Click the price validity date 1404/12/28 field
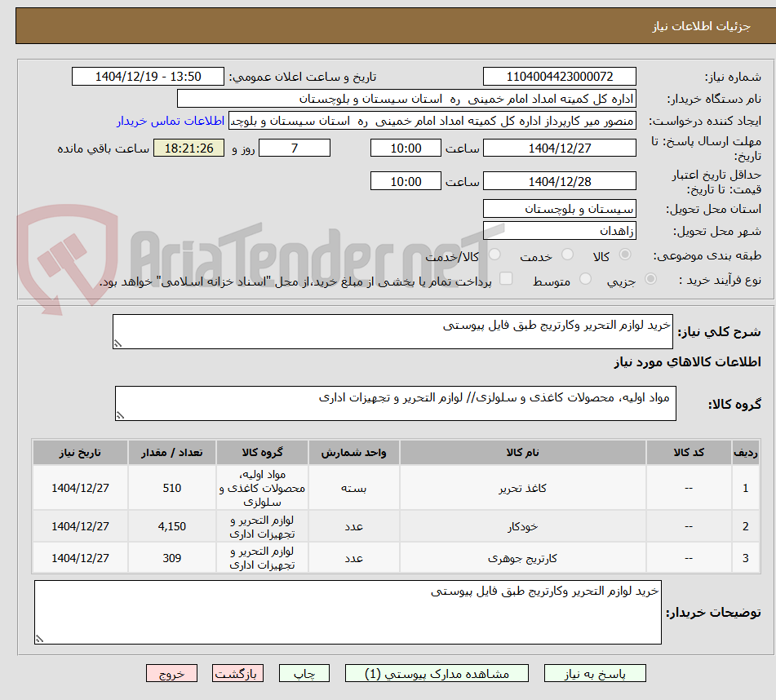This screenshot has width=776, height=700. pos(559,181)
